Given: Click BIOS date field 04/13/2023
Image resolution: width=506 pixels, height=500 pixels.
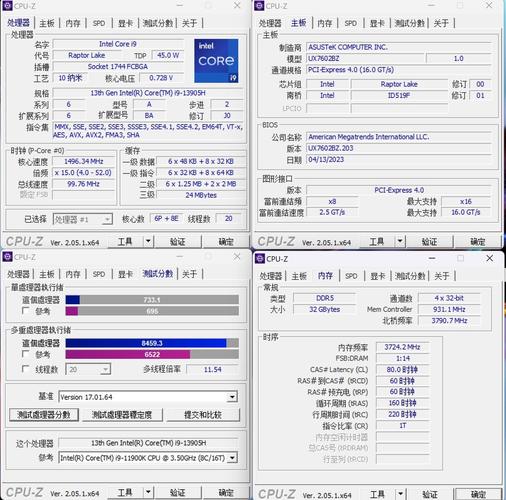Looking at the screenshot, I should coord(399,160).
